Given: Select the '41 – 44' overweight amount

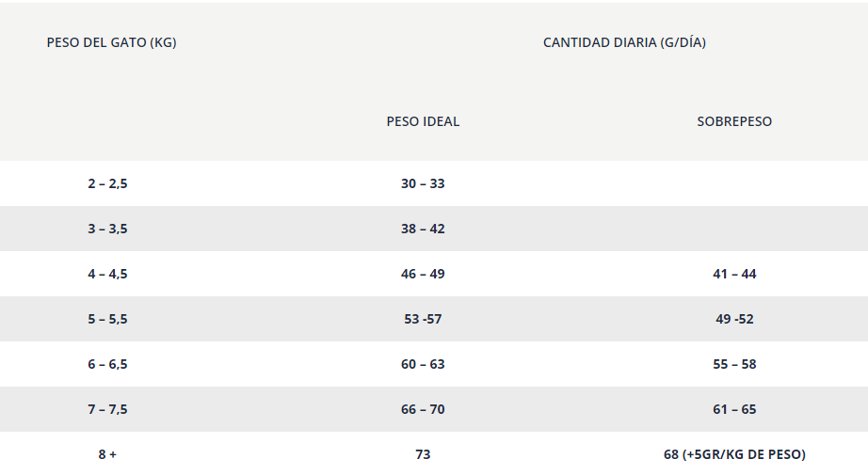Looking at the screenshot, I should tap(734, 274).
